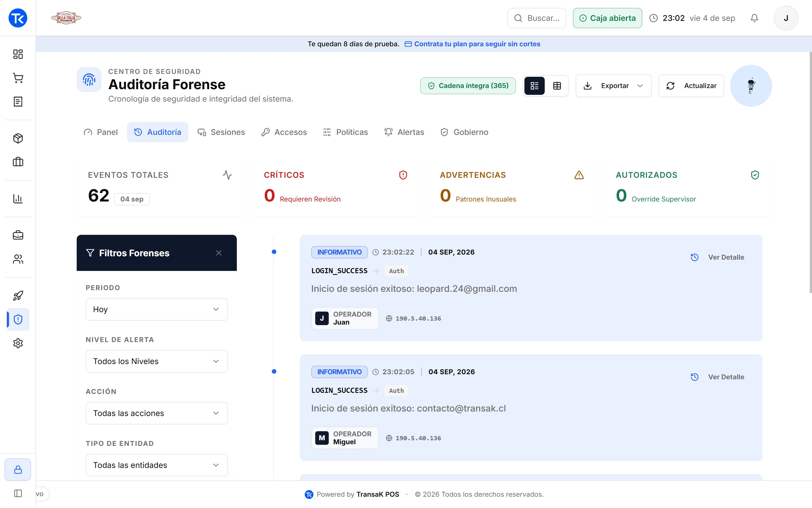
Task: Click the Operador Miguel chip
Action: (x=345, y=438)
